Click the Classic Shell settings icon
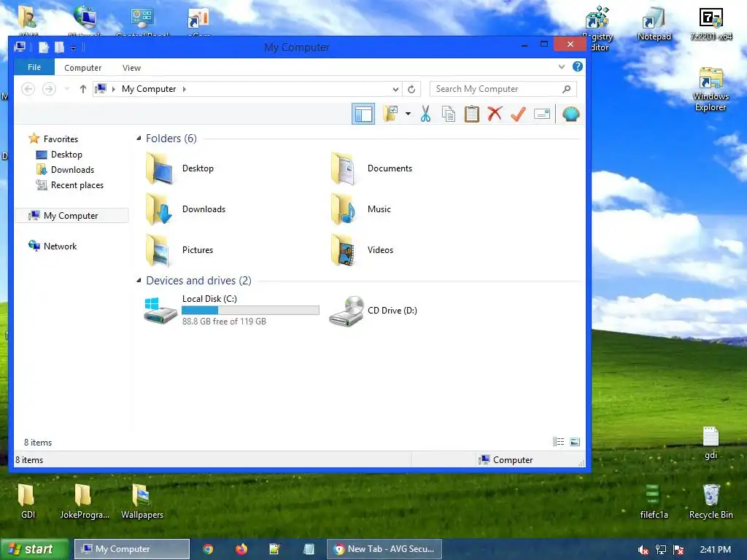 [x=570, y=114]
